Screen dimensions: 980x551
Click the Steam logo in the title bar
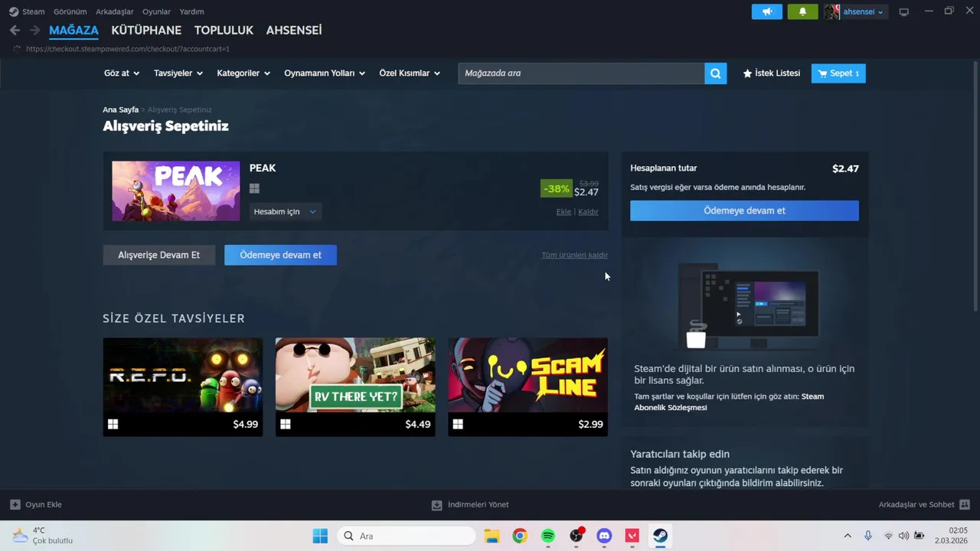pos(14,11)
